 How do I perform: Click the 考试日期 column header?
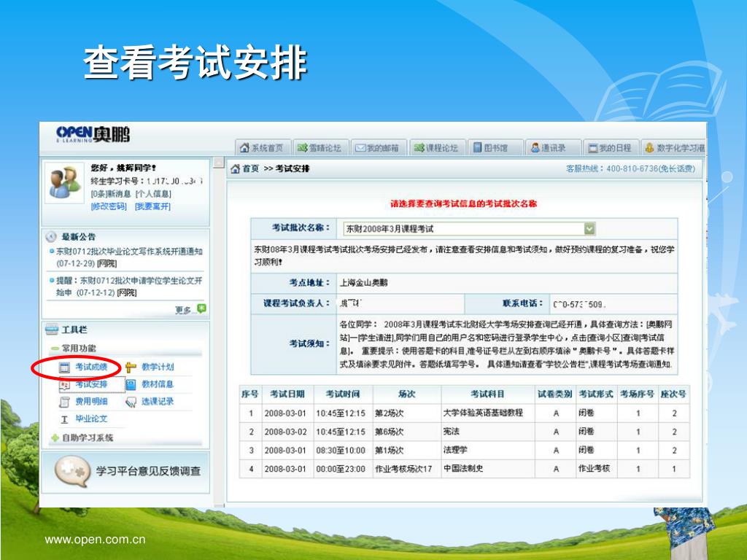point(287,394)
